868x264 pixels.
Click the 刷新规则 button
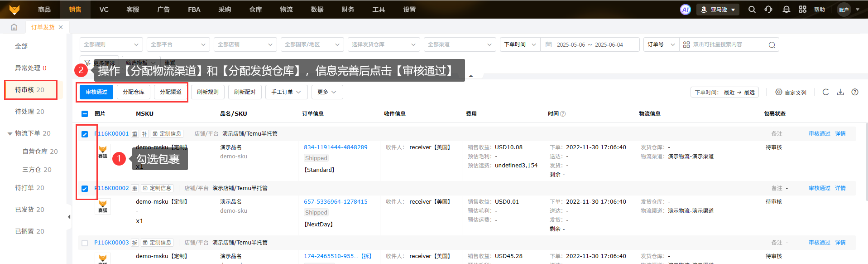(x=208, y=92)
